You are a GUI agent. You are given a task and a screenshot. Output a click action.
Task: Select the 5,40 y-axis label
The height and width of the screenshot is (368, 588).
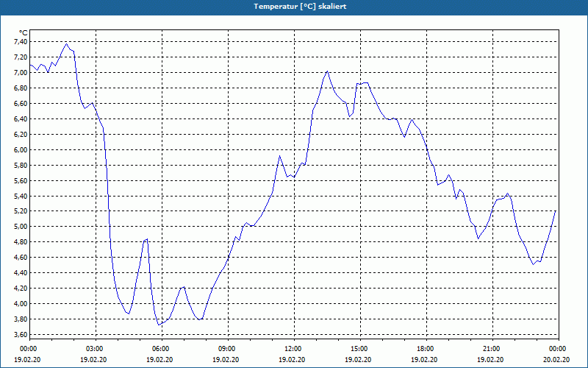(21, 196)
